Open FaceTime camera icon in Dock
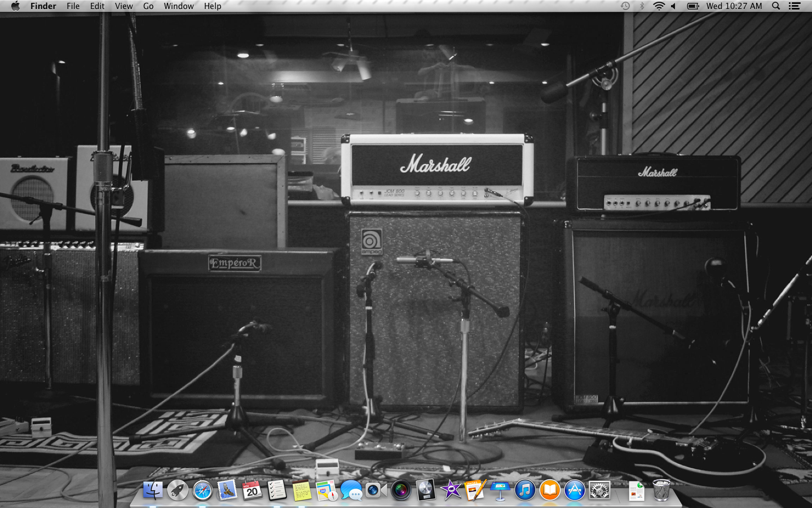The image size is (812, 508). pyautogui.click(x=376, y=490)
